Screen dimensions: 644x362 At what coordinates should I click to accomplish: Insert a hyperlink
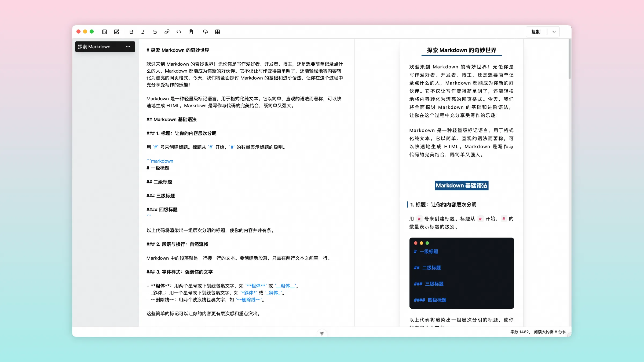(x=167, y=32)
